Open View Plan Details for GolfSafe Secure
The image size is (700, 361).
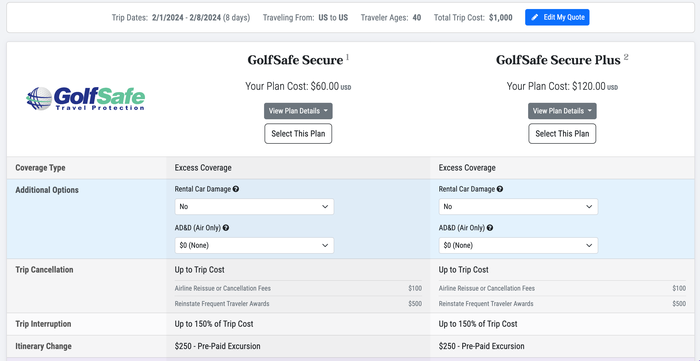(298, 111)
